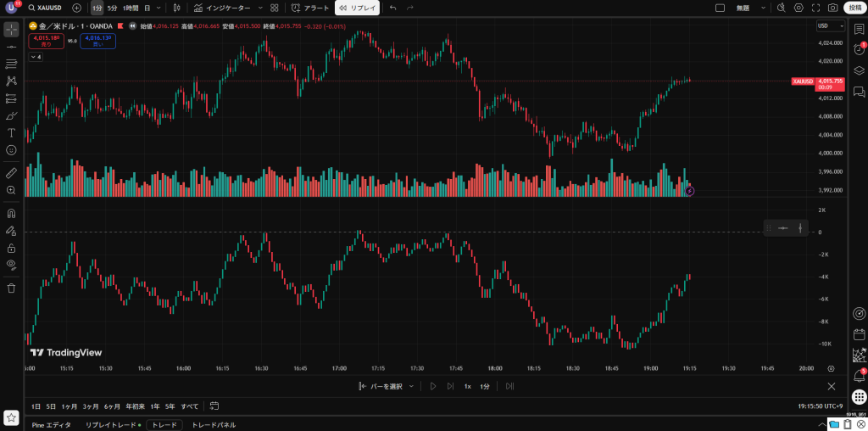This screenshot has width=868, height=431.
Task: Expand the USD currency dropdown
Action: click(831, 25)
